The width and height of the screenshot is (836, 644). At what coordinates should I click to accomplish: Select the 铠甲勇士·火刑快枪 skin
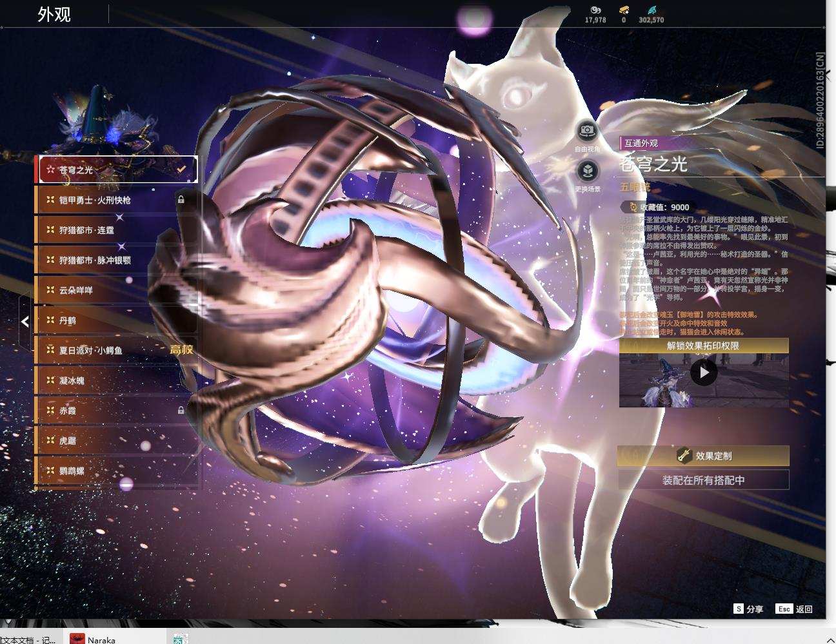click(x=116, y=200)
